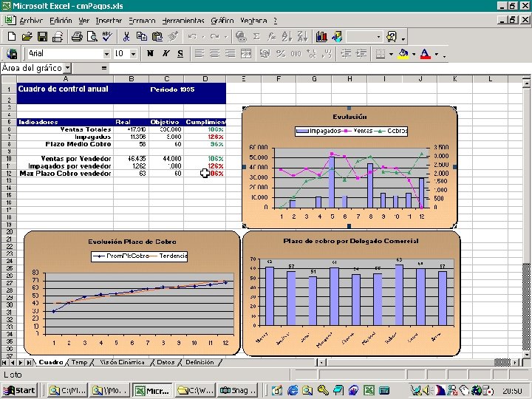
Task: Select column L header
Action: (490, 79)
